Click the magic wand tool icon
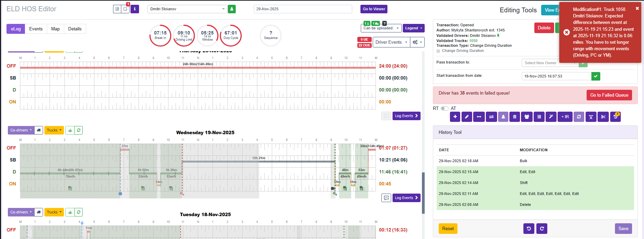This screenshot has height=239, width=644. point(551,117)
